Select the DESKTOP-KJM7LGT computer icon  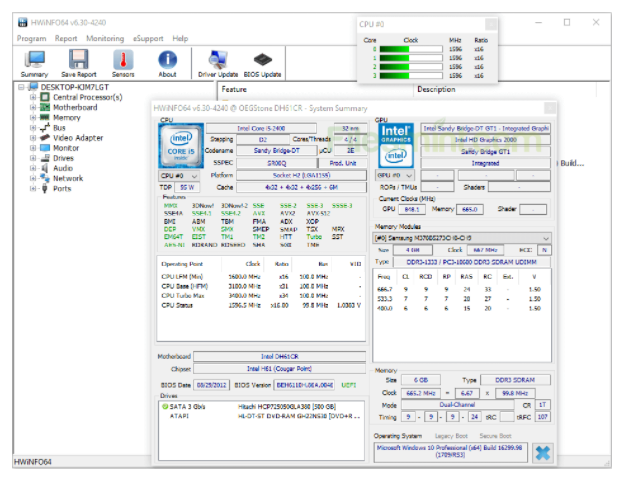[34, 87]
